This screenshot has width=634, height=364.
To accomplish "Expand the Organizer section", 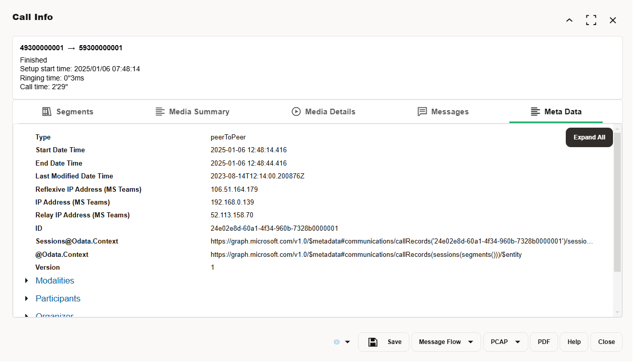I will click(x=27, y=315).
